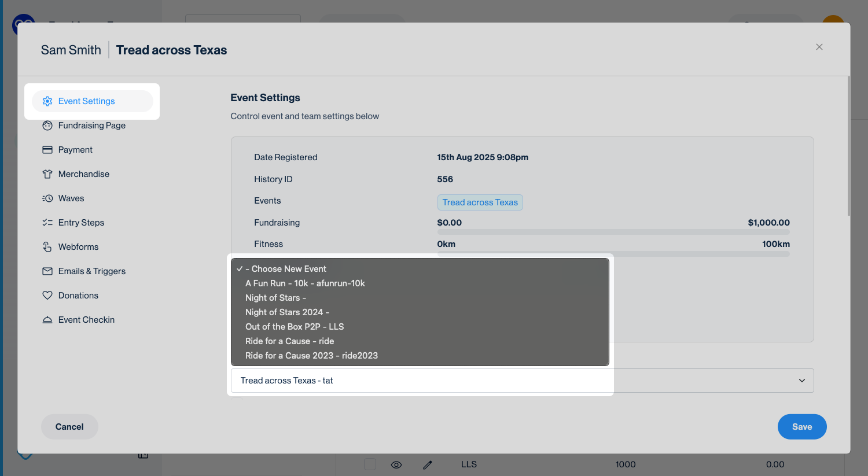This screenshot has height=476, width=868.
Task: Click the Cancel button
Action: click(x=69, y=427)
